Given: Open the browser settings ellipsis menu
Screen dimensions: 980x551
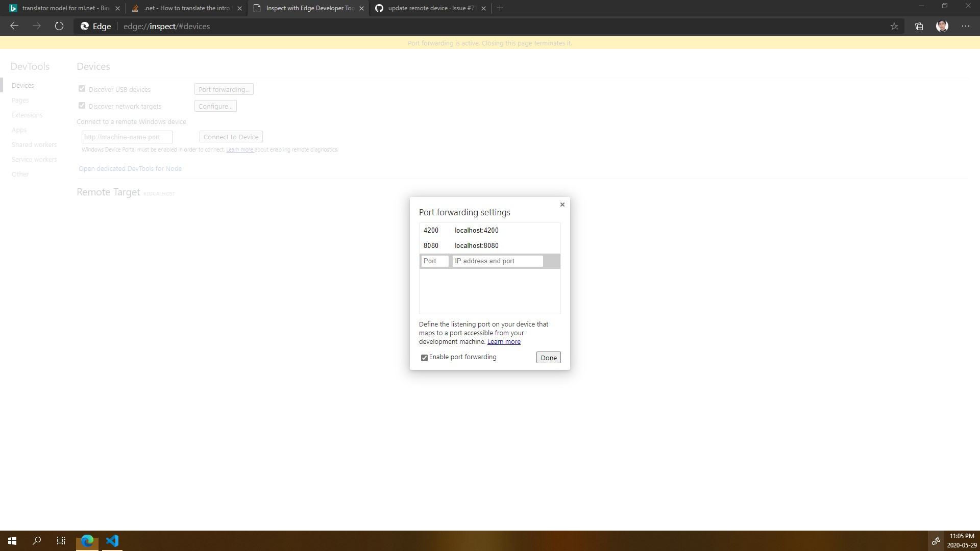Looking at the screenshot, I should tap(966, 26).
